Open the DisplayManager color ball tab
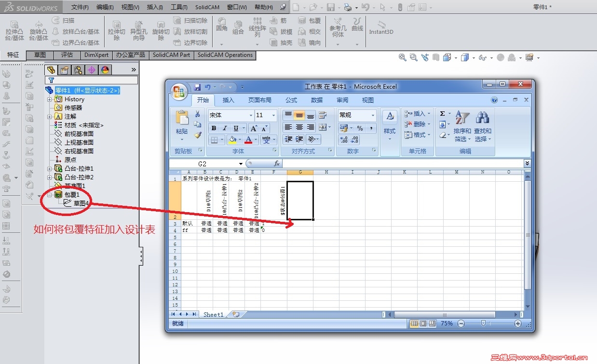 (105, 70)
